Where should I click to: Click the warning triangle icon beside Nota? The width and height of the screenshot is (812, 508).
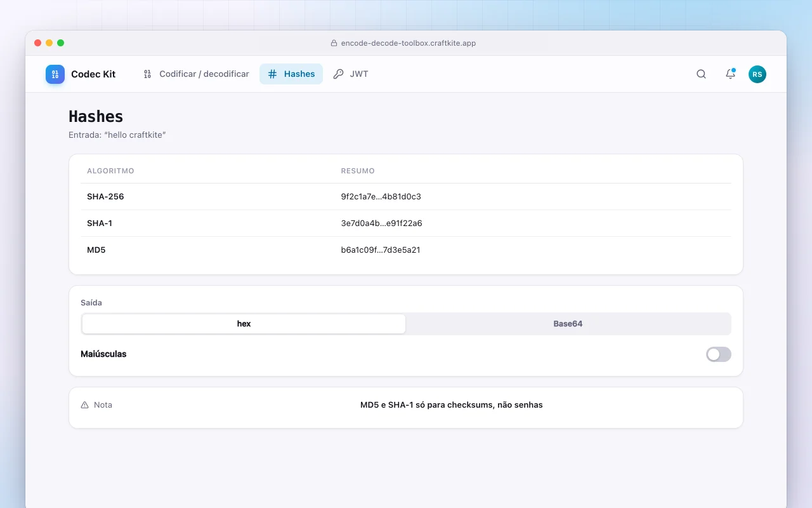tap(85, 405)
